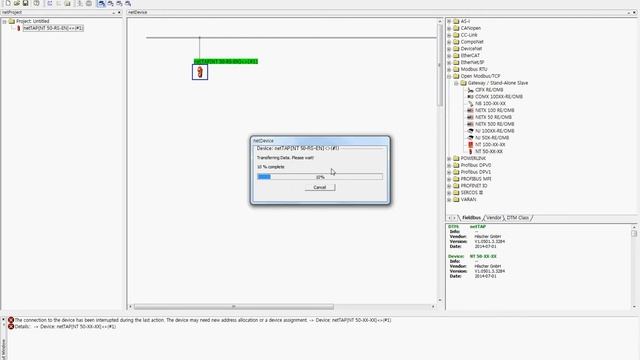Click the New project toolbar icon
Viewport: 640px width, 360px height.
(x=8, y=3)
